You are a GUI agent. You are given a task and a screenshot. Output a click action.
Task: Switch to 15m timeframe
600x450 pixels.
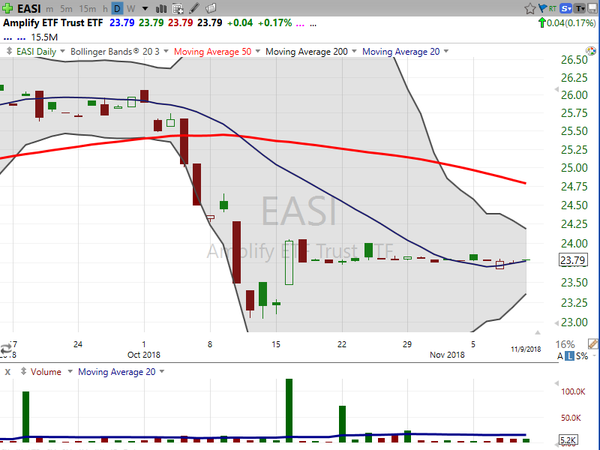[88, 8]
